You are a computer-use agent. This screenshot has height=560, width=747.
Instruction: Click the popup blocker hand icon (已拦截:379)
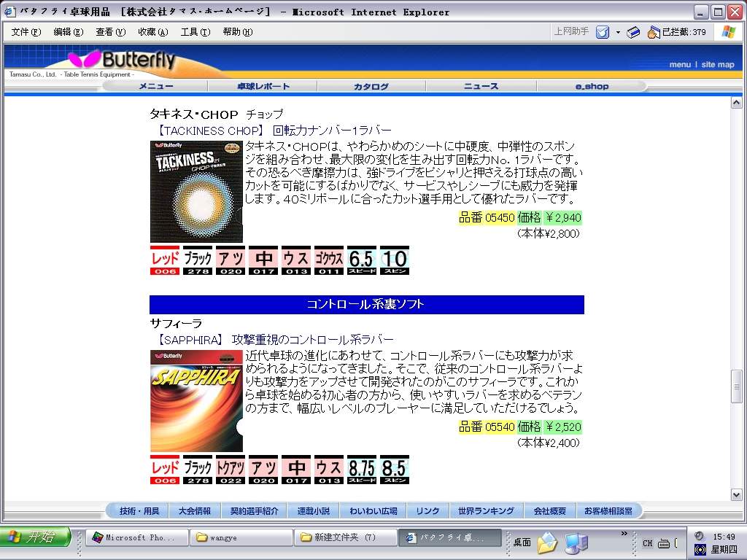653,32
